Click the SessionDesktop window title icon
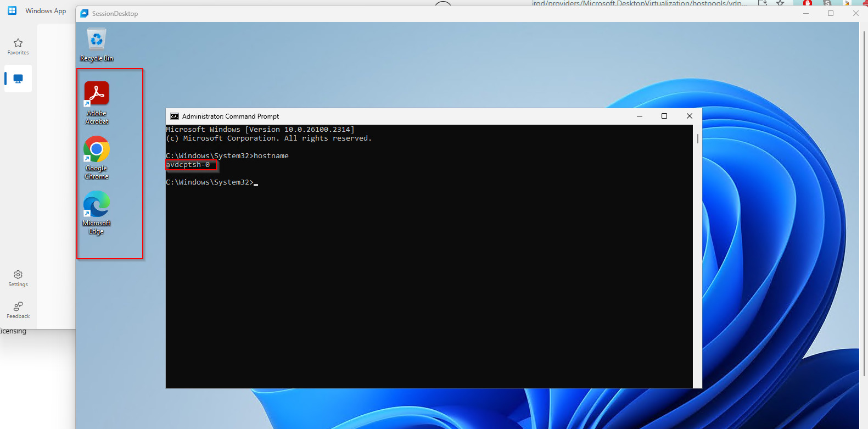 (85, 13)
